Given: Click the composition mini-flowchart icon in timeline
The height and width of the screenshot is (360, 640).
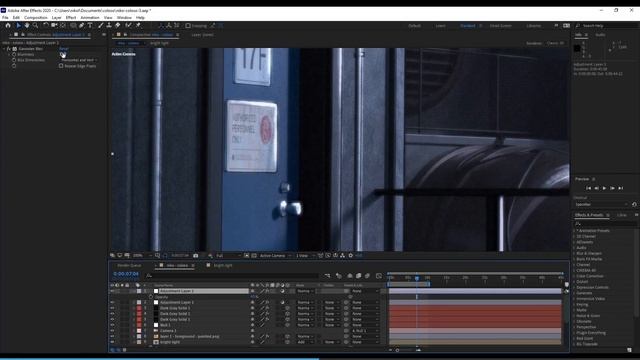Looking at the screenshot, I should point(327,276).
